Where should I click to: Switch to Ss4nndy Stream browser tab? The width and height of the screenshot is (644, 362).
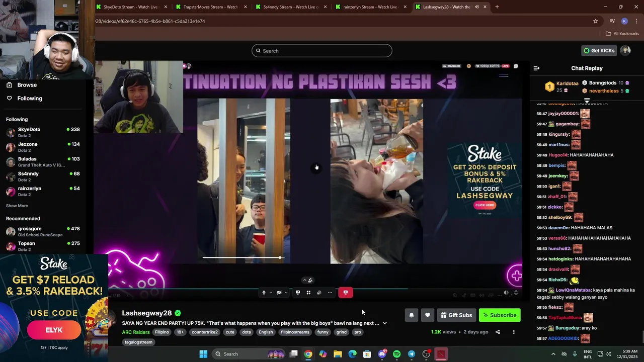(291, 7)
